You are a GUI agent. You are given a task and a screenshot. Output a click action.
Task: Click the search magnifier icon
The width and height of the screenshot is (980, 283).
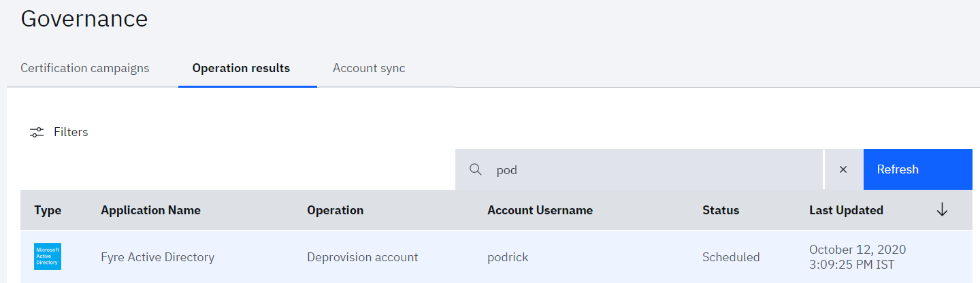(476, 169)
